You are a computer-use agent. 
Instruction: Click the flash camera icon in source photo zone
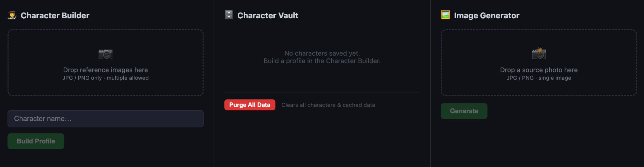pyautogui.click(x=539, y=53)
